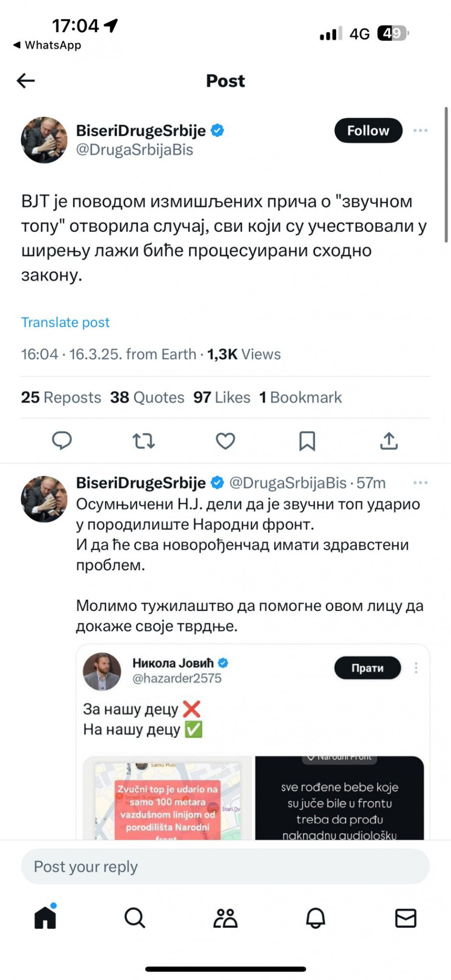The width and height of the screenshot is (451, 980).
Task: Open Messages envelope icon
Action: [405, 918]
